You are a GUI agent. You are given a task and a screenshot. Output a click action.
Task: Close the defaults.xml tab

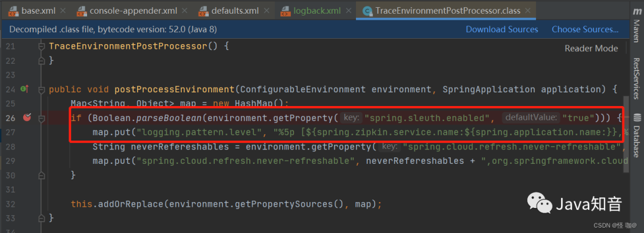pos(266,11)
